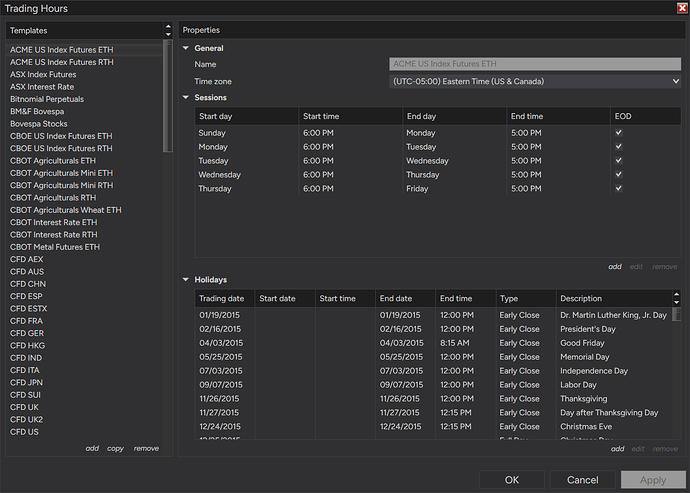Select CBOE US Index Futures ETH template
Screen dimensions: 690x493
[85, 136]
